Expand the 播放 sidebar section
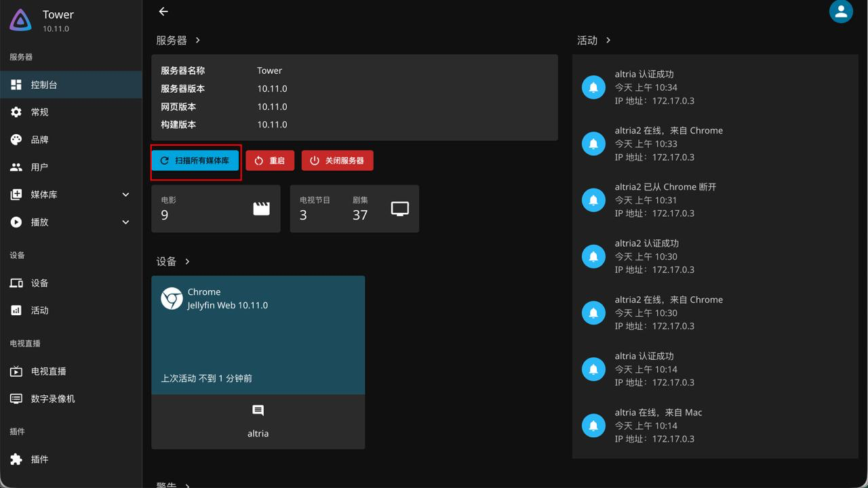The height and width of the screenshot is (488, 868). (x=125, y=222)
